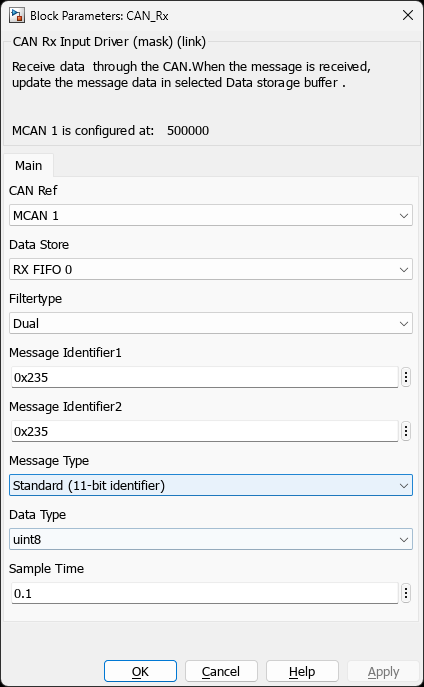Click the Sample Time label
424x687 pixels.
click(x=46, y=569)
